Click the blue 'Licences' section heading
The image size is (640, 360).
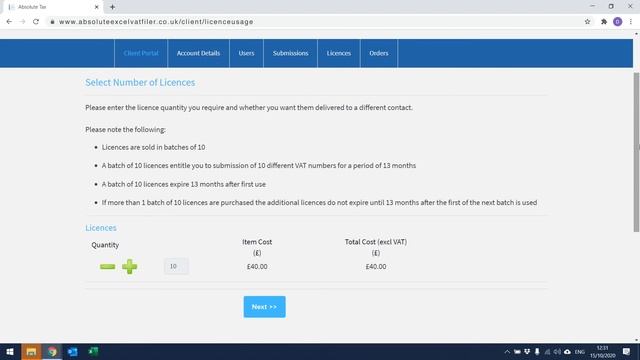coord(101,228)
